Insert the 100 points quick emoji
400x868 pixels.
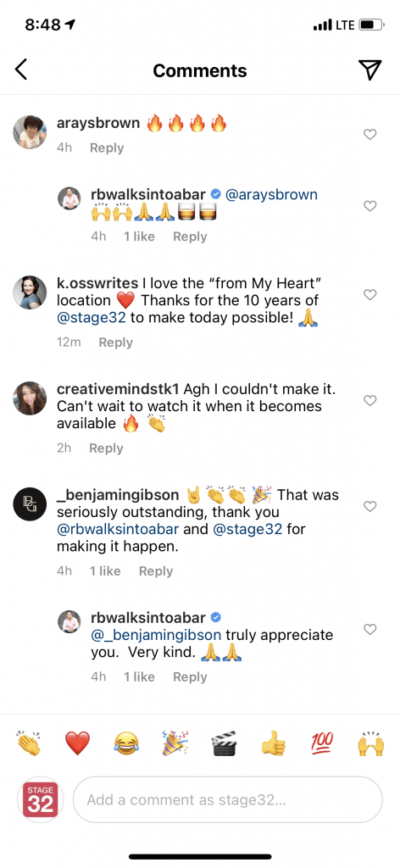[x=321, y=743]
